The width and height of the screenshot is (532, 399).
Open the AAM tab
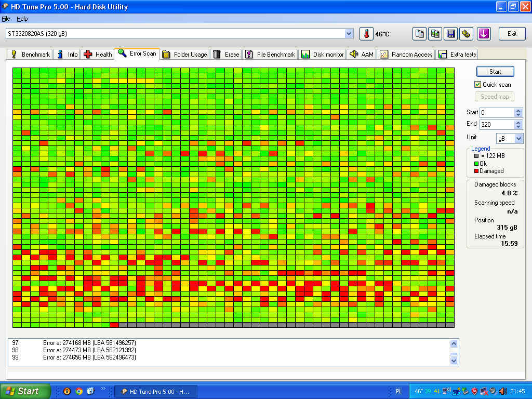point(362,54)
